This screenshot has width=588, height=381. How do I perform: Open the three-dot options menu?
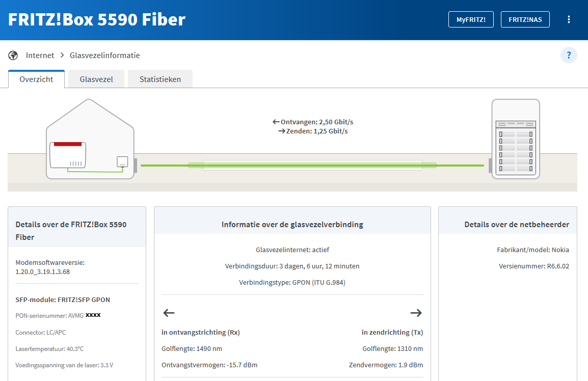(x=569, y=20)
